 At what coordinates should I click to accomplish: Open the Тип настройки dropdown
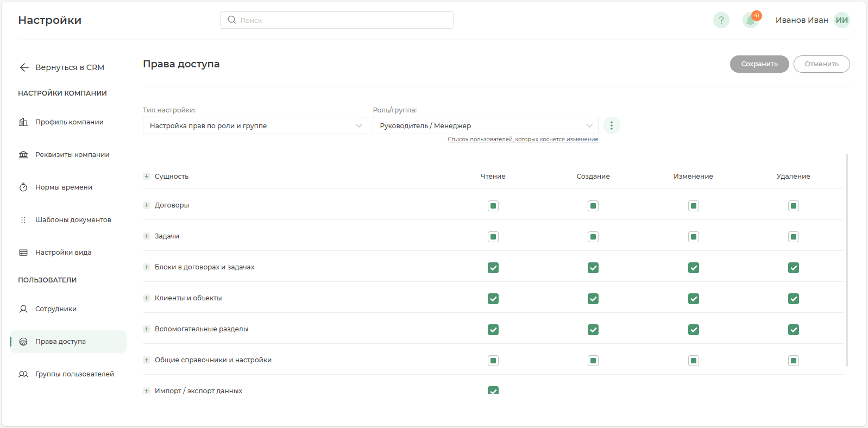tap(255, 125)
